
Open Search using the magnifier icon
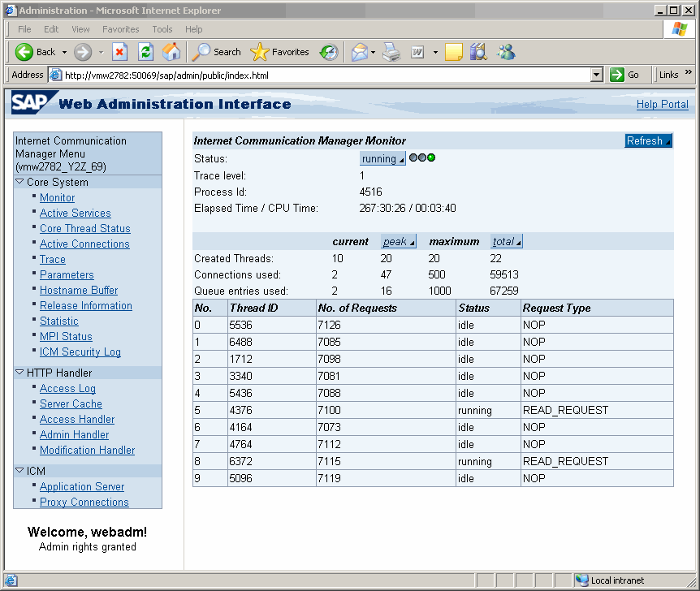click(201, 52)
